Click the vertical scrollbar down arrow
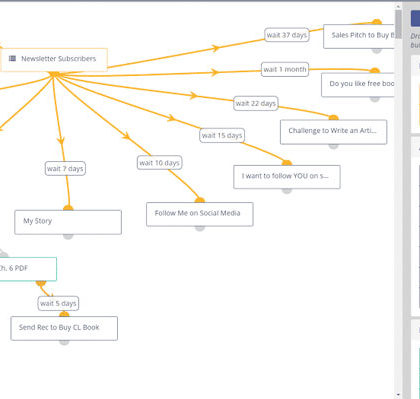Viewport: 420px width, 399px height. 398,395
